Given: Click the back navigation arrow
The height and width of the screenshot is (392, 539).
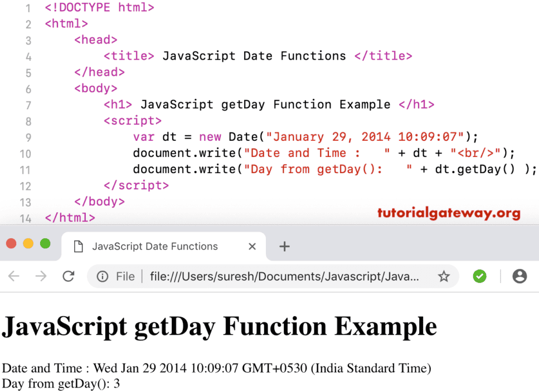Looking at the screenshot, I should [13, 276].
